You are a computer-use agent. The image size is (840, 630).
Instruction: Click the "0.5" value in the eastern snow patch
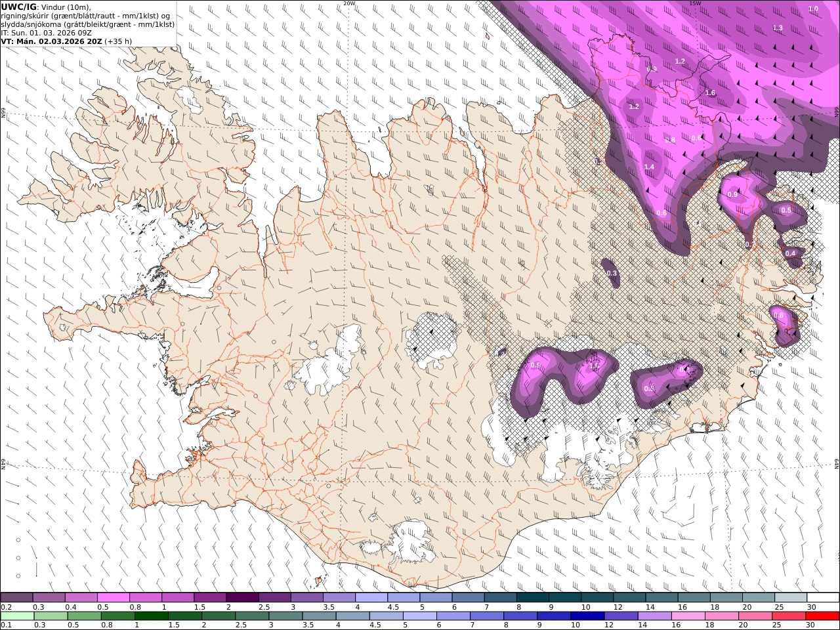786,211
